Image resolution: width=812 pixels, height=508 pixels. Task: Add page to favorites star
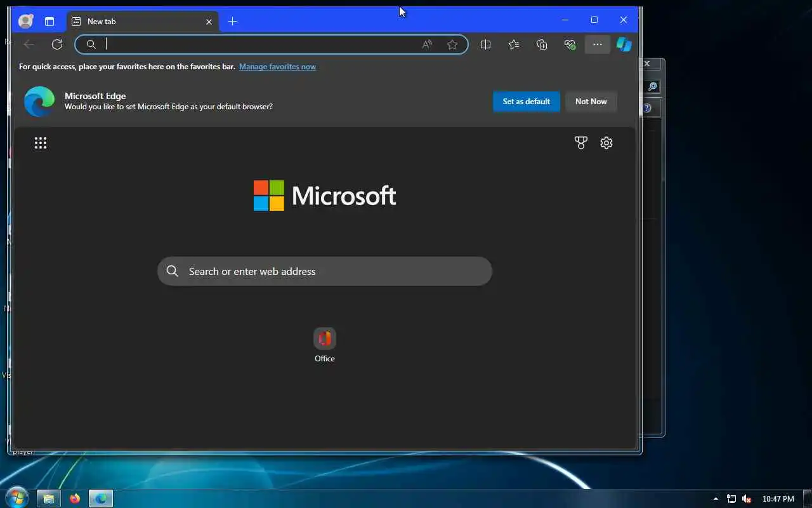coord(452,44)
